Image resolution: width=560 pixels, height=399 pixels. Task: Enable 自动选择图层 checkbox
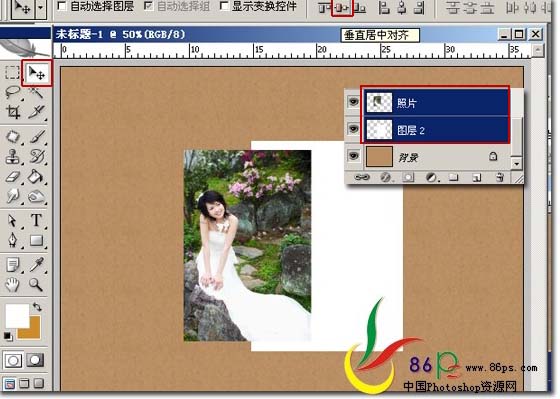(62, 6)
